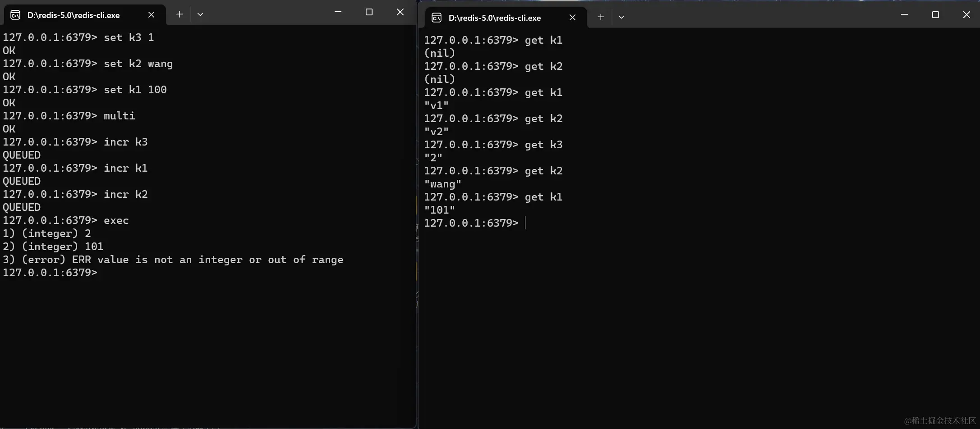Select the left window's redis-cli.exe tab
The image size is (980, 429).
coord(85,15)
